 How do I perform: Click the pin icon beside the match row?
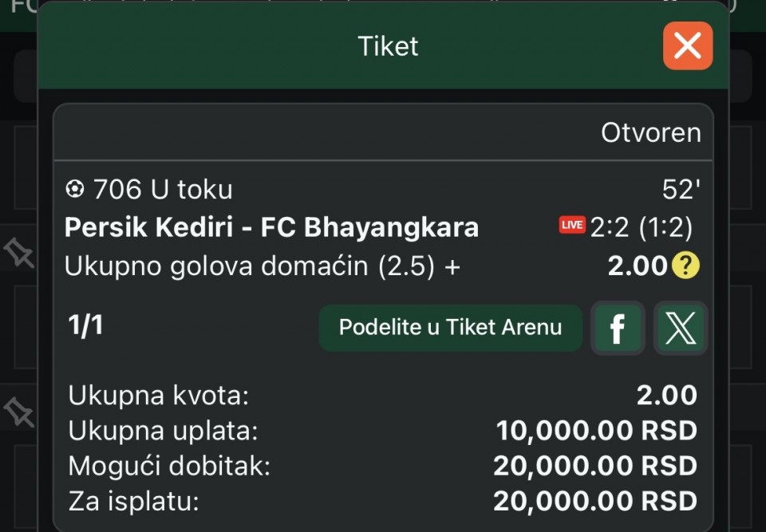pos(19,253)
